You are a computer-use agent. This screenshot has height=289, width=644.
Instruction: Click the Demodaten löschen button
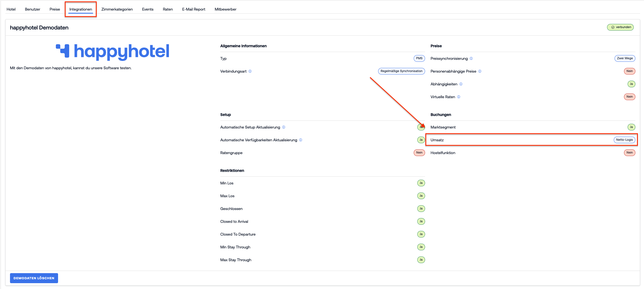(34, 278)
